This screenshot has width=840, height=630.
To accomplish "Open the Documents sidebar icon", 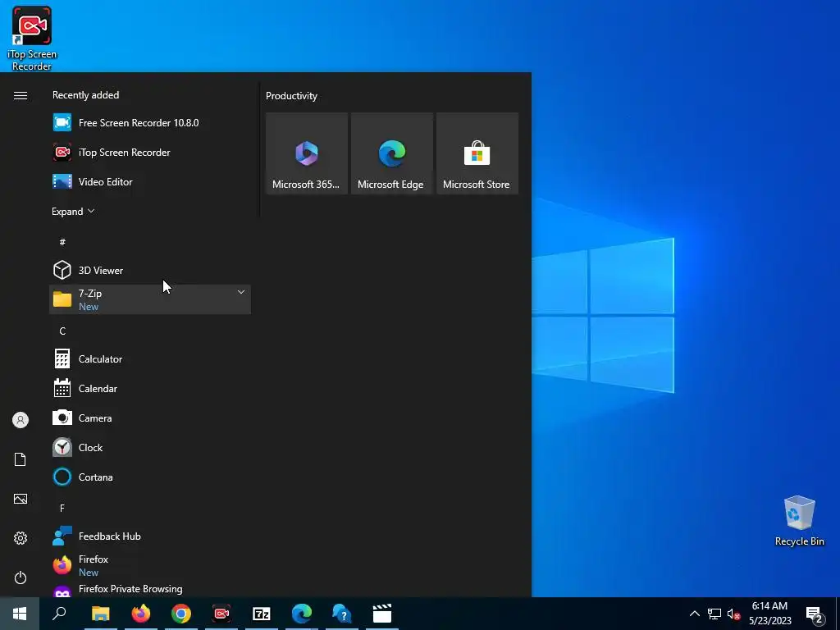I will point(21,459).
